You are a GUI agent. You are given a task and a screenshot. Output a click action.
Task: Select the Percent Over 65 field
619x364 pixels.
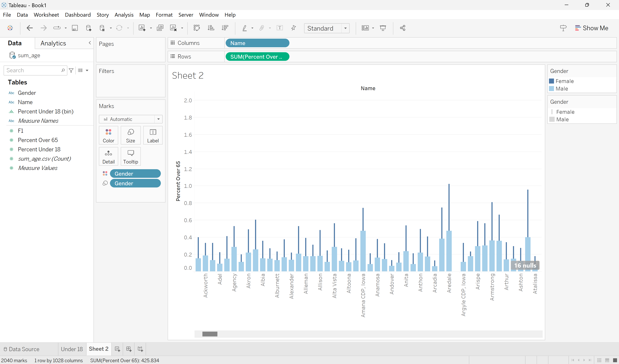[38, 140]
